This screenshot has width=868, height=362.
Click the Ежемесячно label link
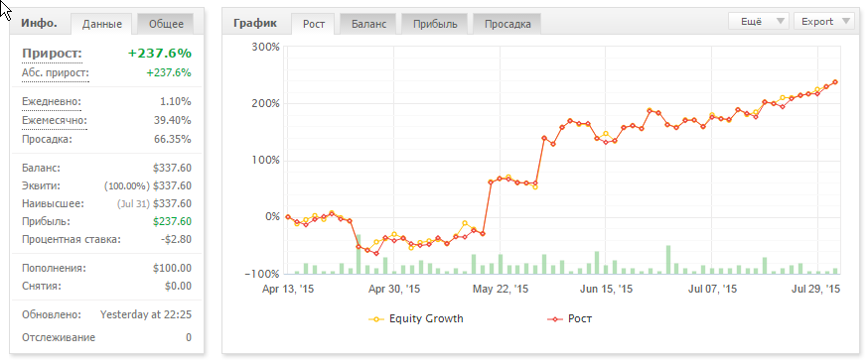(55, 120)
